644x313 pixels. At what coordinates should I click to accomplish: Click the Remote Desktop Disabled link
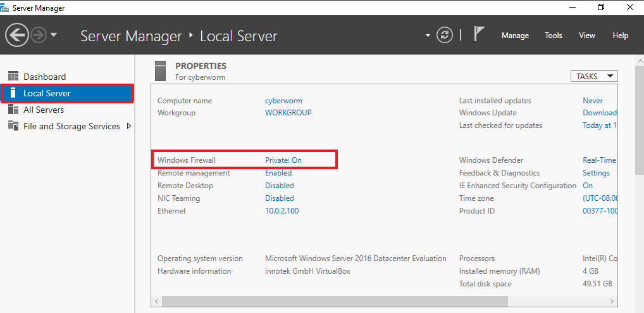pyautogui.click(x=280, y=186)
